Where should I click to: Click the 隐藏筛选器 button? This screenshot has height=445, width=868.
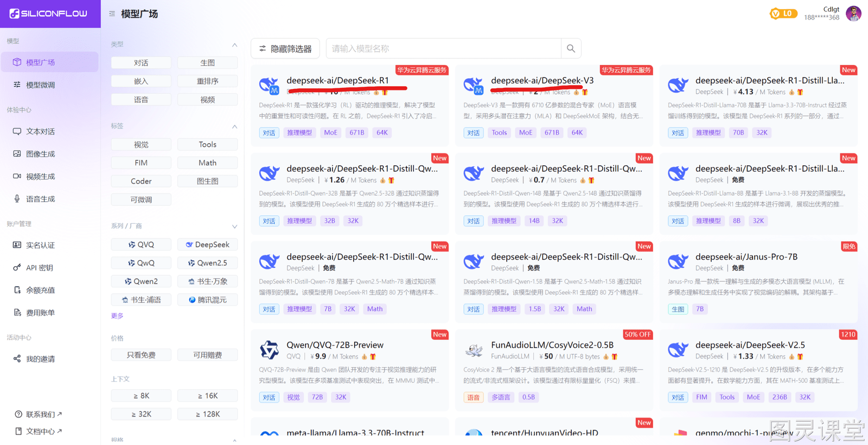tap(285, 49)
